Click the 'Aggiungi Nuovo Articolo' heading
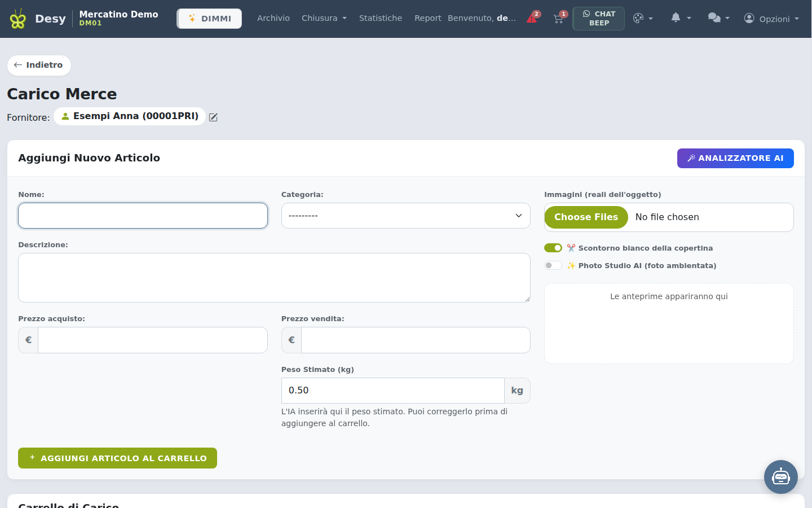This screenshot has width=812, height=508. 89,158
